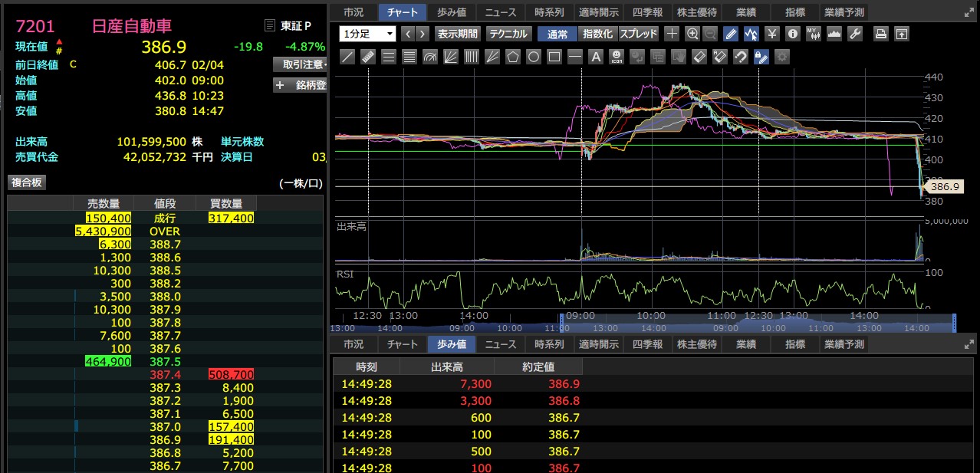The width and height of the screenshot is (980, 473).
Task: Select the trend line drawing tool
Action: 347,57
